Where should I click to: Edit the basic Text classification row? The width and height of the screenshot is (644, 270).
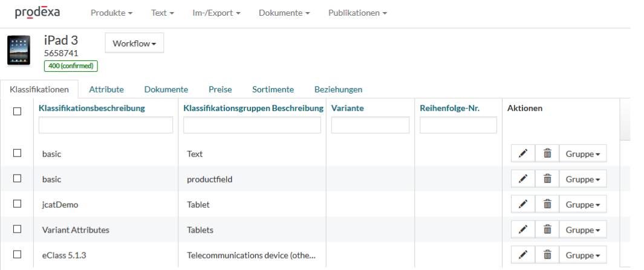pyautogui.click(x=523, y=154)
